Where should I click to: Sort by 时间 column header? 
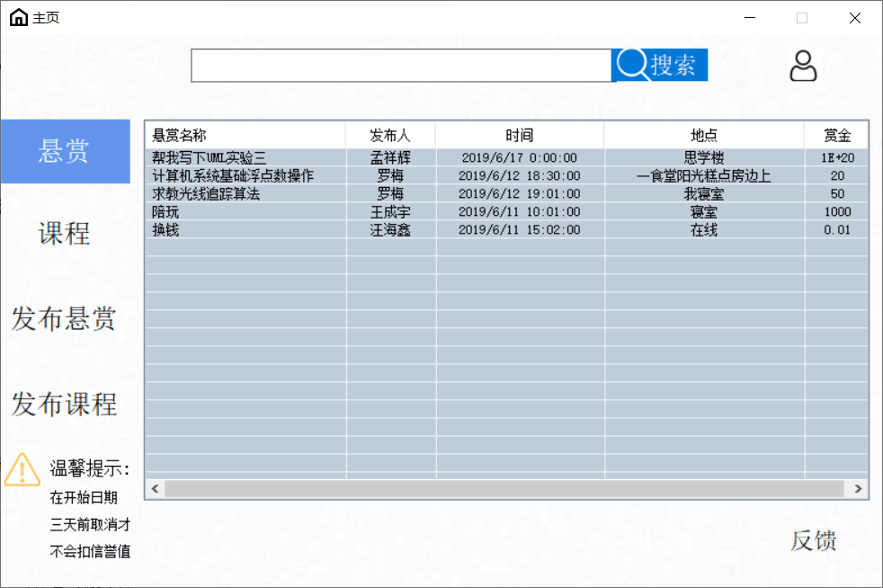519,135
